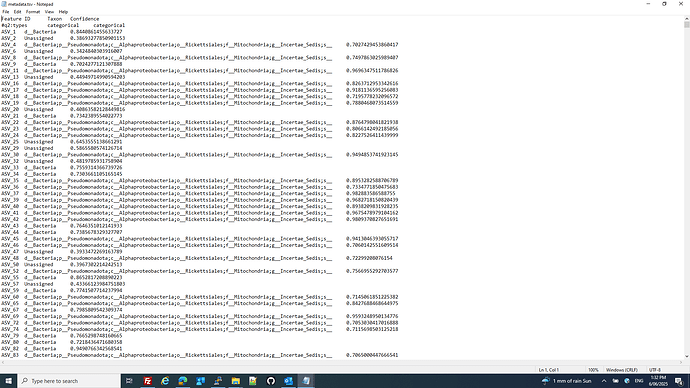690x388 pixels.
Task: Click the 'Taxon' column header text
Action: [55, 19]
